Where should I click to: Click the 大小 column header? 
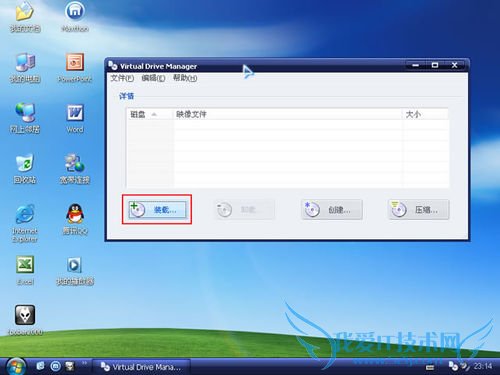click(425, 114)
